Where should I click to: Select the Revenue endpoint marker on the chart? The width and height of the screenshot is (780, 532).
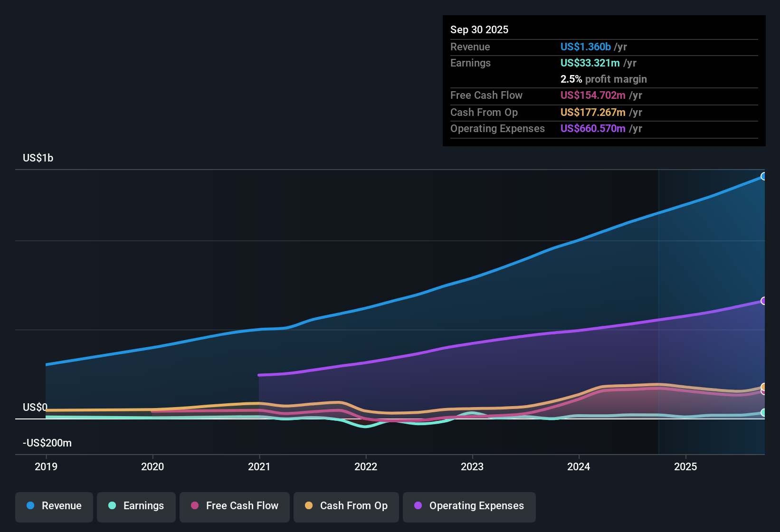click(x=764, y=176)
